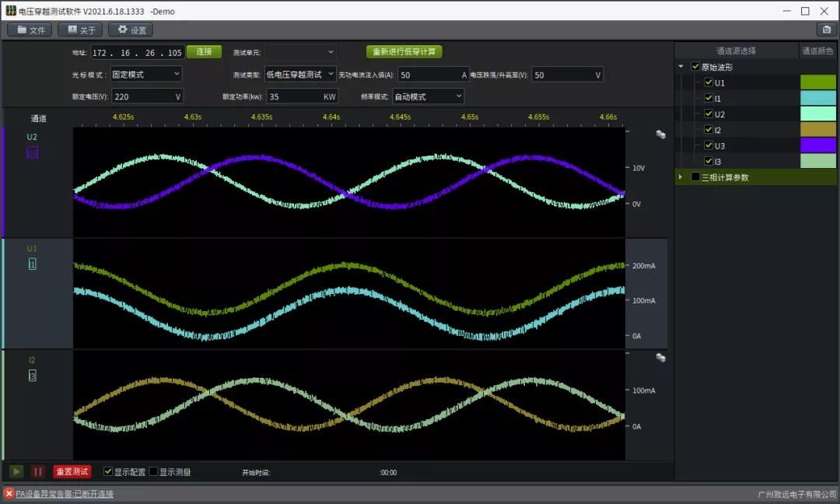Image resolution: width=840 pixels, height=504 pixels.
Task: Select the boxed 3 channel marker under I2
Action: (32, 376)
